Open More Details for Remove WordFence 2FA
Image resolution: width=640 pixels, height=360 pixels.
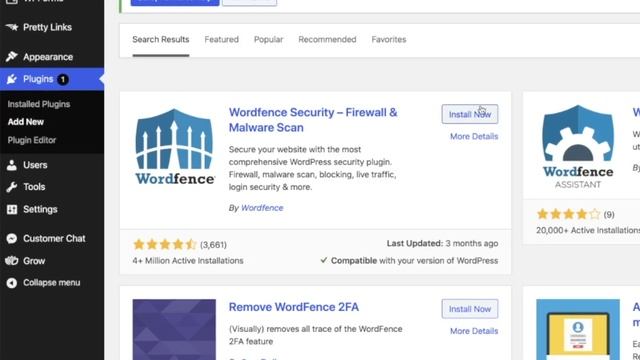click(474, 331)
